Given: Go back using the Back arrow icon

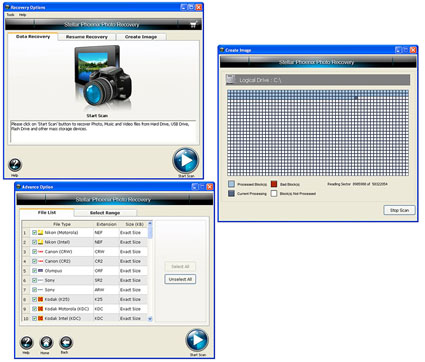Looking at the screenshot, I should [66, 342].
